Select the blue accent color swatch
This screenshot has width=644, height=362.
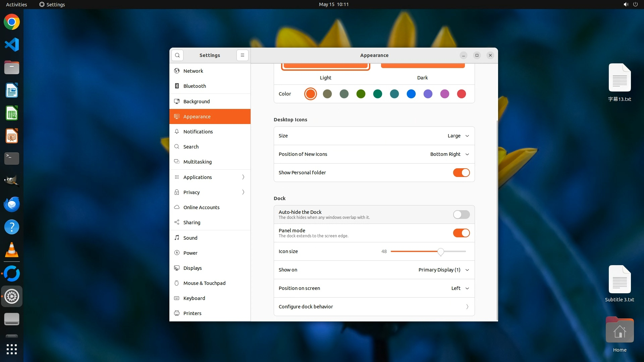pos(411,94)
